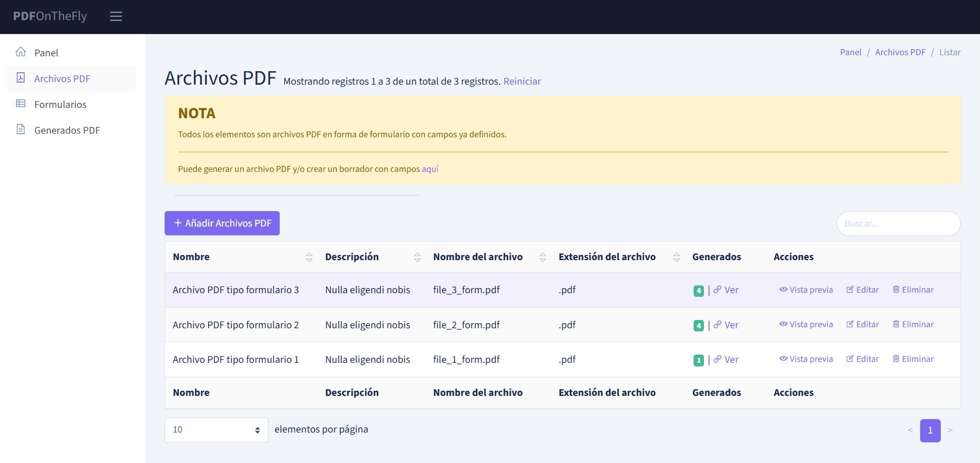Open Formularios in the sidebar
The height and width of the screenshot is (463, 980).
(x=71, y=104)
